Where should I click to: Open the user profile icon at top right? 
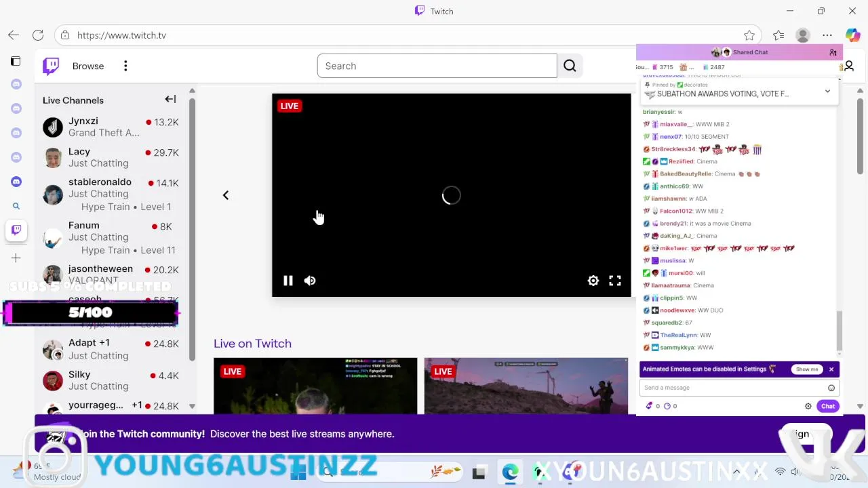click(x=849, y=66)
